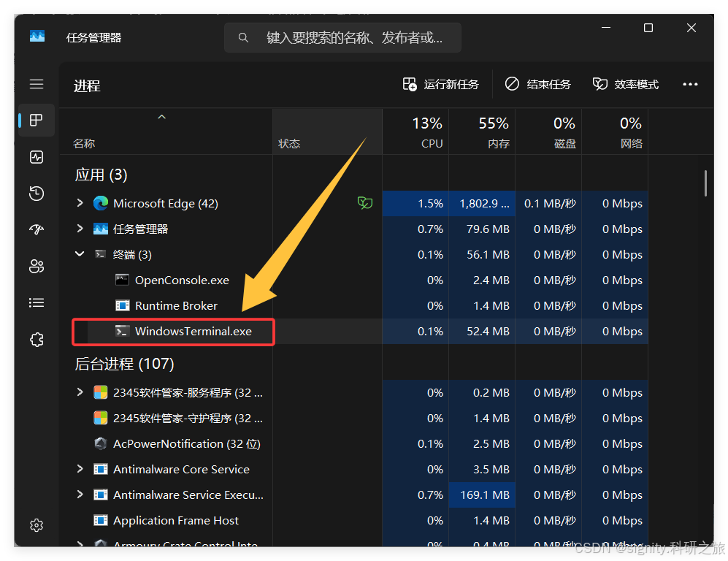Click the 1.5% CPU cell for Edge
Screen dimensions: 728x561
point(415,203)
